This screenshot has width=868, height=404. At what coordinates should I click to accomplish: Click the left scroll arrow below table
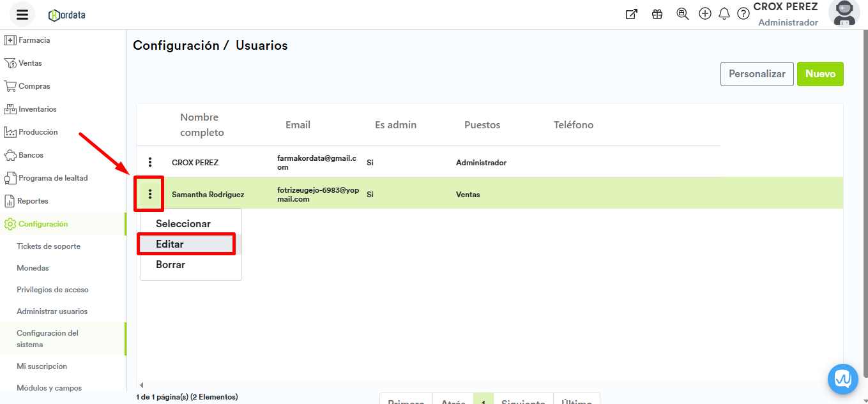click(141, 385)
